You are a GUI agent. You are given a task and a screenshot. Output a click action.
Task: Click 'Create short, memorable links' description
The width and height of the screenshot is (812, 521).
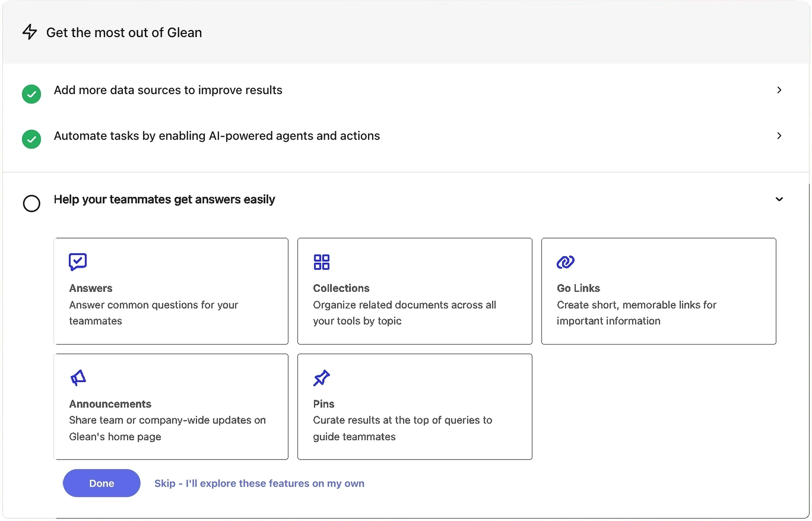pyautogui.click(x=636, y=313)
